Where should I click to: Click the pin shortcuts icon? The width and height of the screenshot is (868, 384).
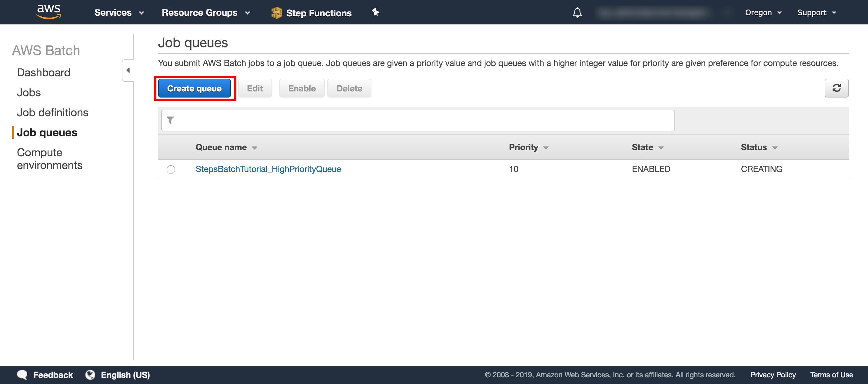click(x=375, y=12)
